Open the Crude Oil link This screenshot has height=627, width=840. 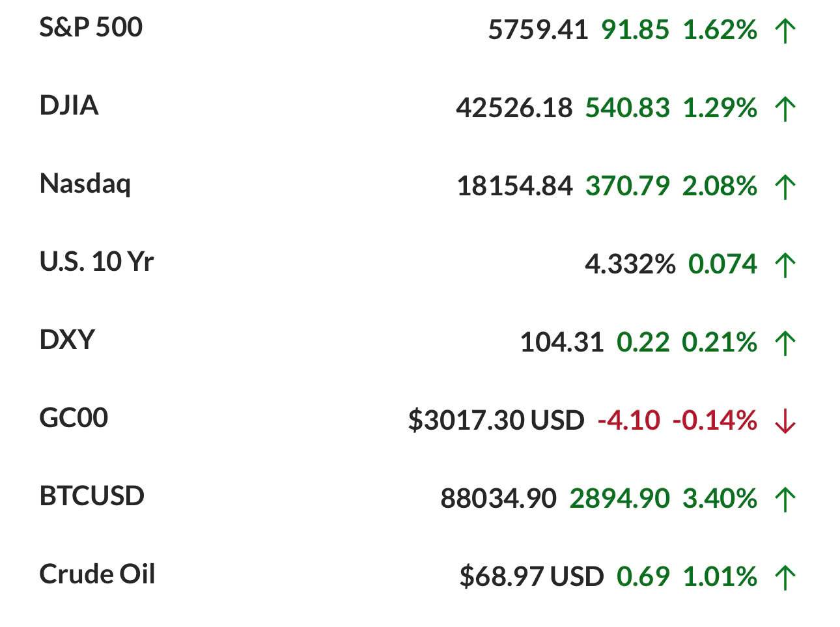point(97,574)
